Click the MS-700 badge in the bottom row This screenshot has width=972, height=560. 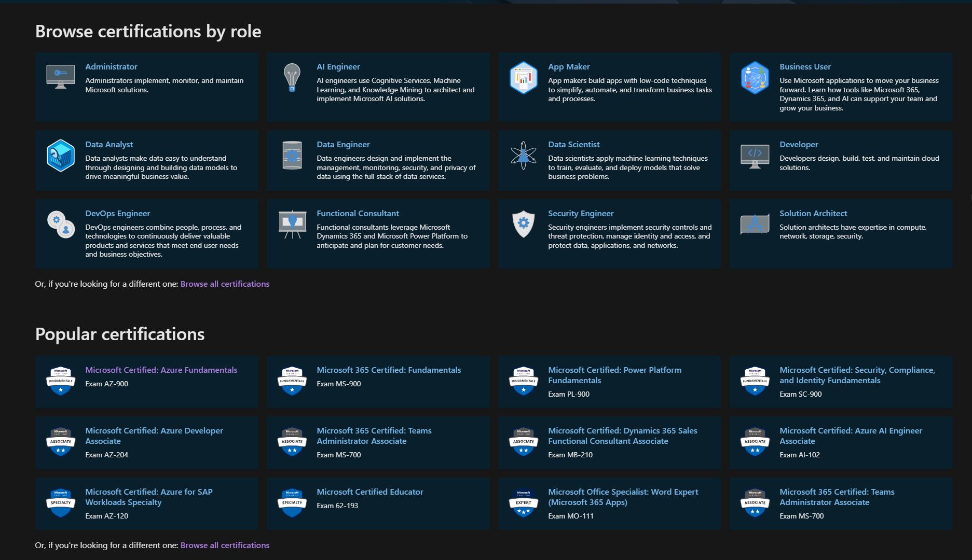755,503
